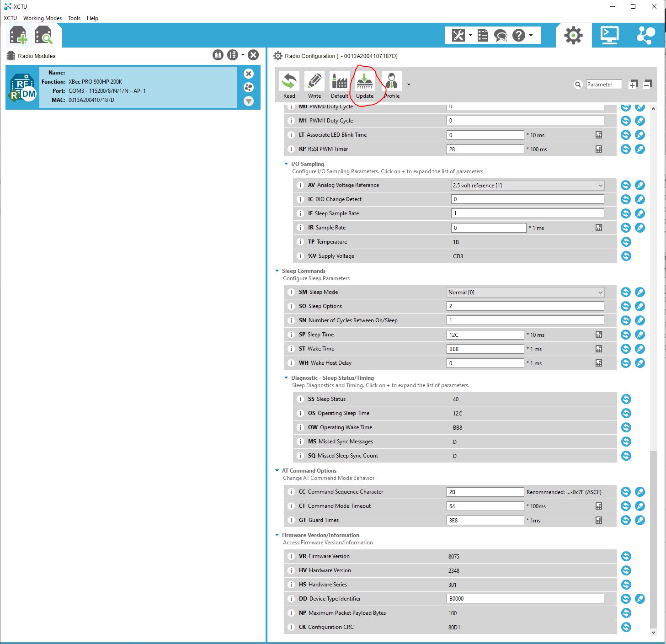The height and width of the screenshot is (644, 666).
Task: Click CC Command Sequence Character field
Action: (x=485, y=492)
